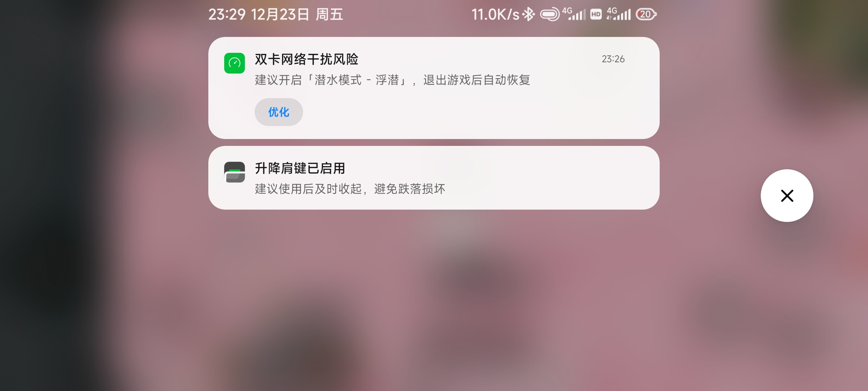Screen dimensions: 868x391
Task: Tap the 23:26 notification timestamp
Action: tap(613, 59)
